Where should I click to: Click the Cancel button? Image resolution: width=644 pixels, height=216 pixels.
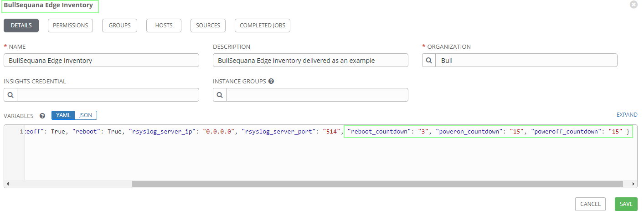[x=590, y=204]
